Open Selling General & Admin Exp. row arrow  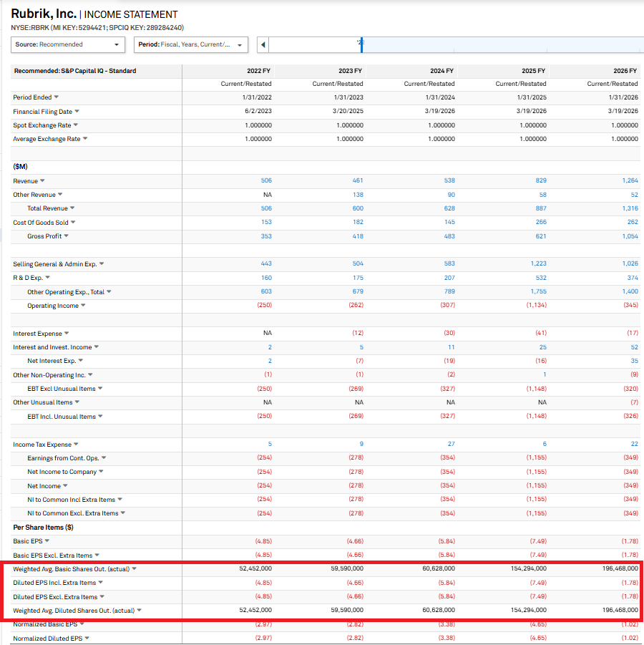tap(102, 263)
